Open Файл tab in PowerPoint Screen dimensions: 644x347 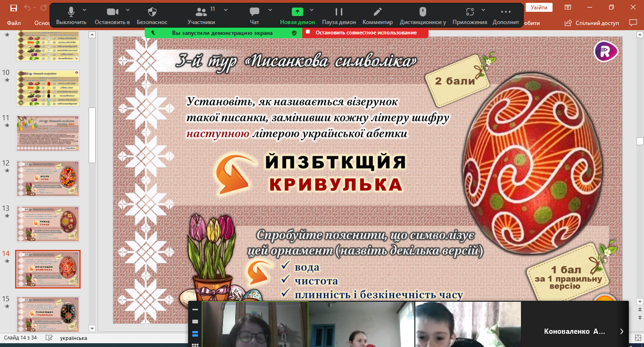tap(14, 22)
